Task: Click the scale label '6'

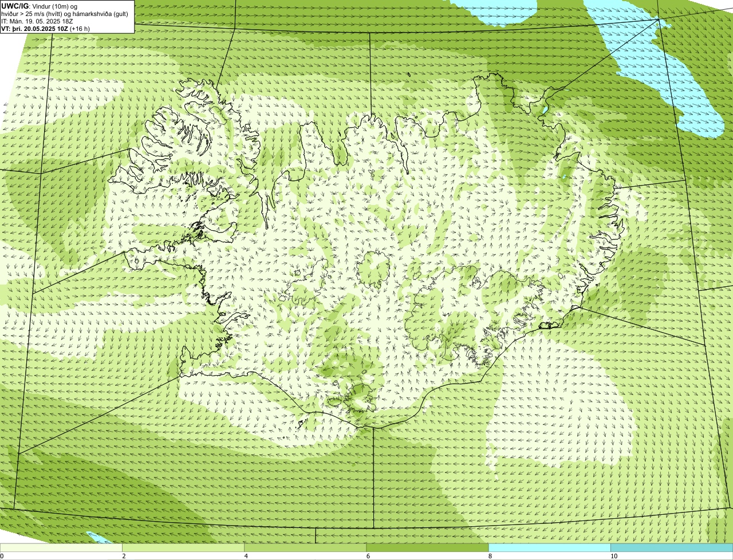Action: tap(368, 556)
